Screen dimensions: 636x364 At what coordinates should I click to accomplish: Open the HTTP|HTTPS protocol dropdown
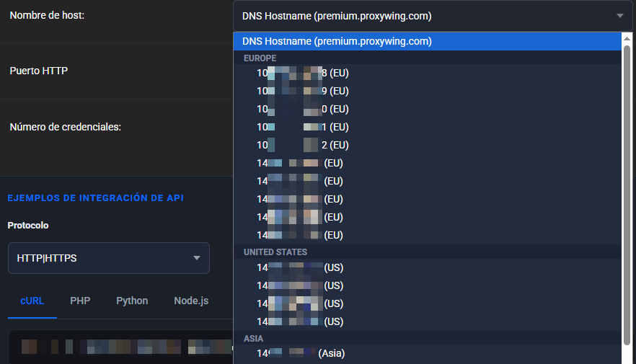(x=109, y=258)
